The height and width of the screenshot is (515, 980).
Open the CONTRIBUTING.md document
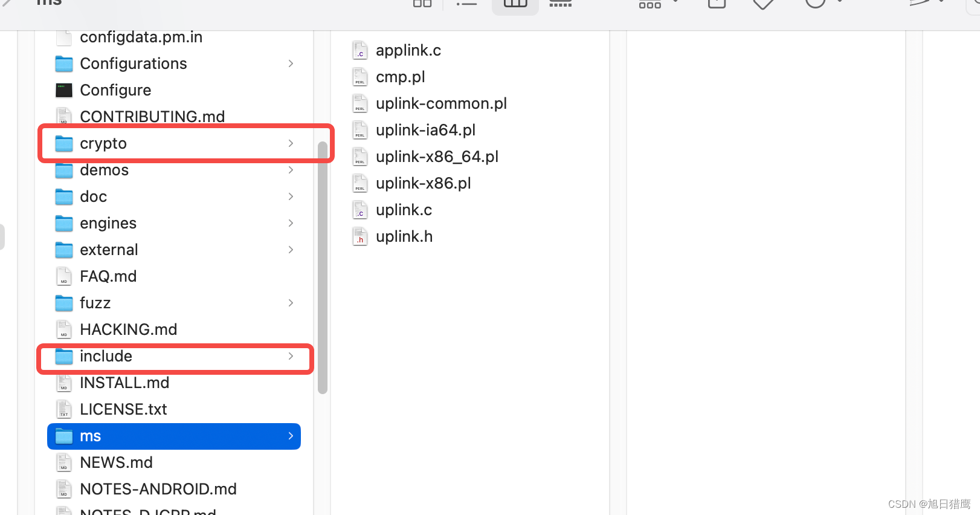pos(152,117)
